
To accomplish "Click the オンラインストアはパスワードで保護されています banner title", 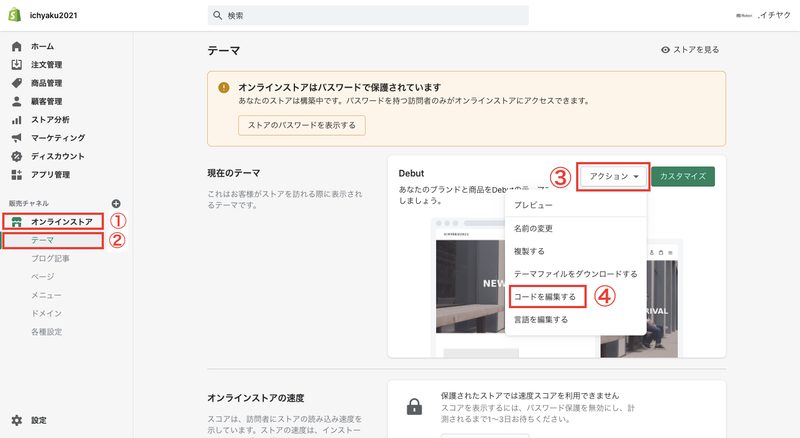I will pyautogui.click(x=339, y=87).
